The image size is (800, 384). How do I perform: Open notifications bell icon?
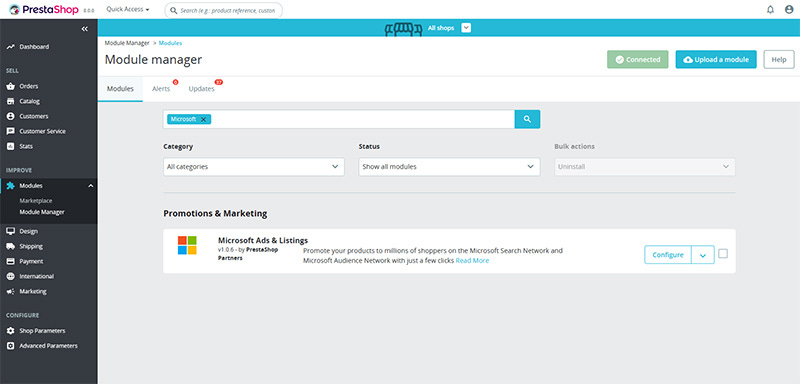770,10
